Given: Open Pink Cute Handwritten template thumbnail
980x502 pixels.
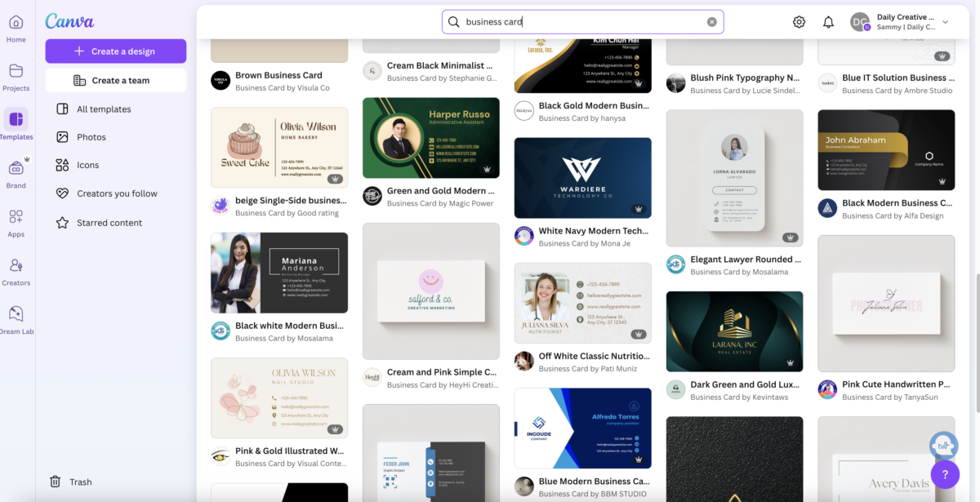Looking at the screenshot, I should [x=886, y=304].
